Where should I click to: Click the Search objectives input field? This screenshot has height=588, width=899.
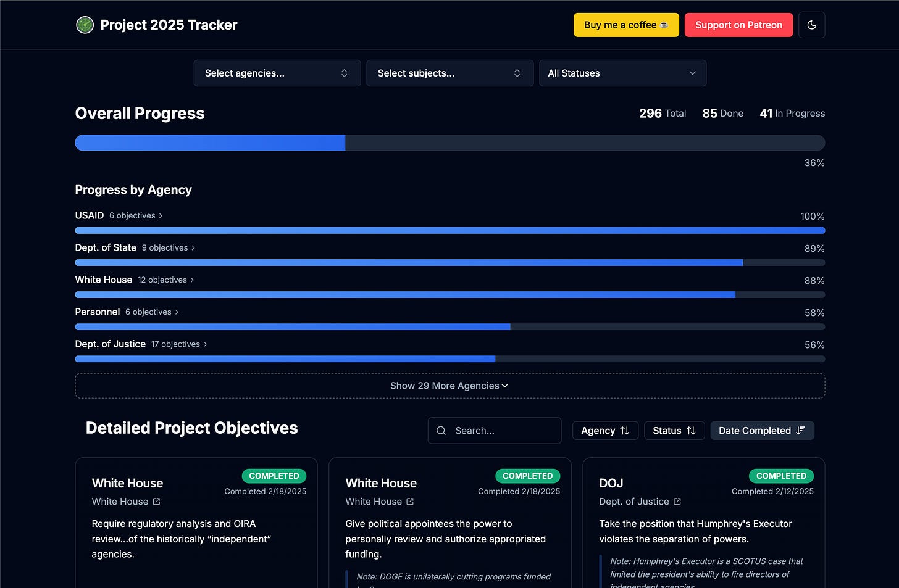coord(495,431)
